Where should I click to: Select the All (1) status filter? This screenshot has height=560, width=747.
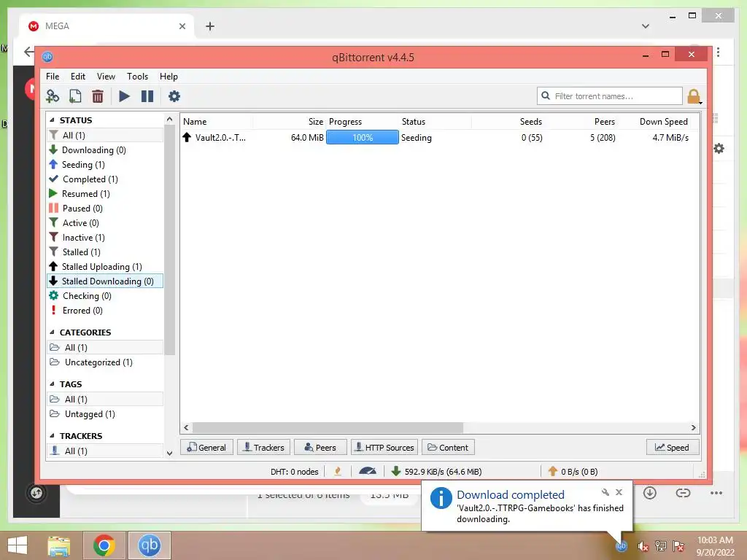pyautogui.click(x=105, y=135)
